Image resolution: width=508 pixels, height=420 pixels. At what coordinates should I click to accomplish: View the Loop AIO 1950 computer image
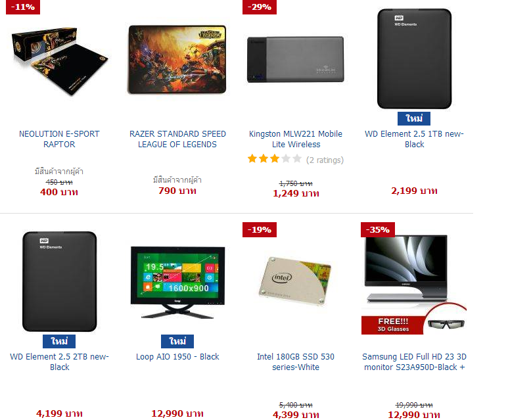tap(177, 283)
